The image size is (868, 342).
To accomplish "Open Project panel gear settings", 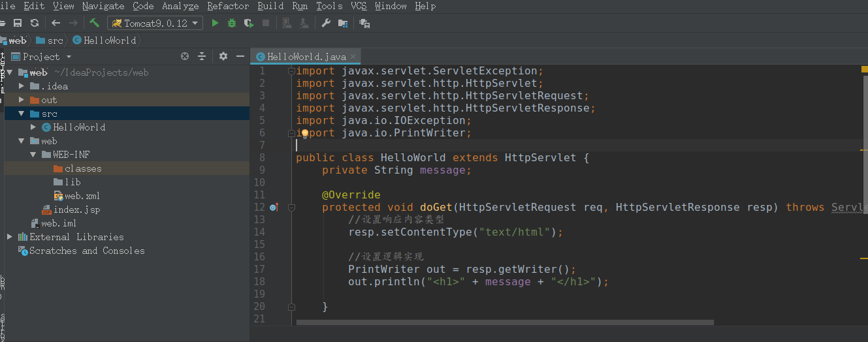I will [223, 57].
